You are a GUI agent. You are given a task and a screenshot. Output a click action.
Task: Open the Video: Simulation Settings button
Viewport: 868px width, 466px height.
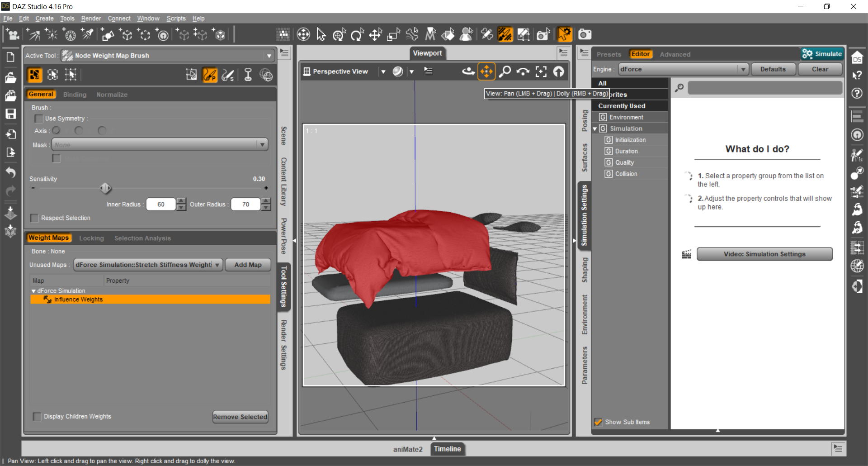(x=764, y=254)
